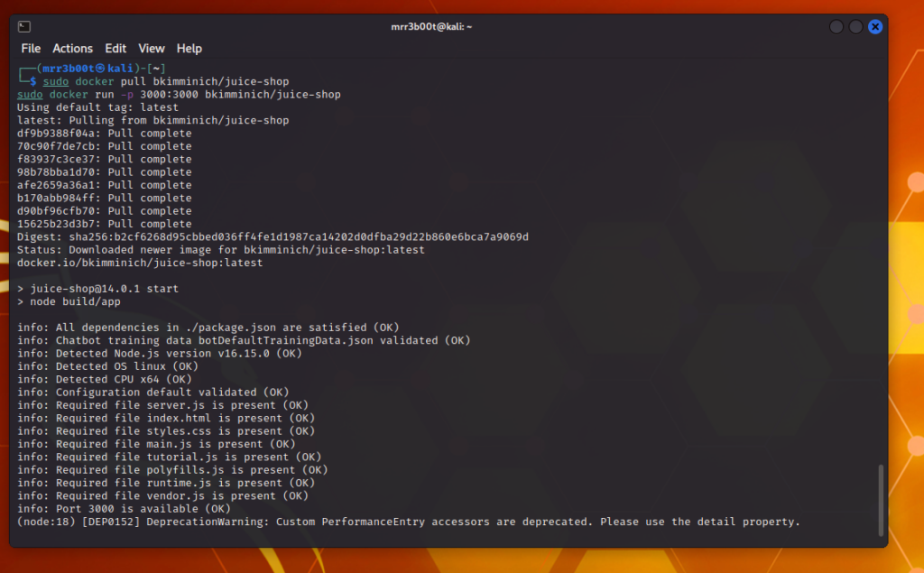Click the 'All dependencies in ./package.json' info line
The image size is (924, 573).
tap(208, 328)
